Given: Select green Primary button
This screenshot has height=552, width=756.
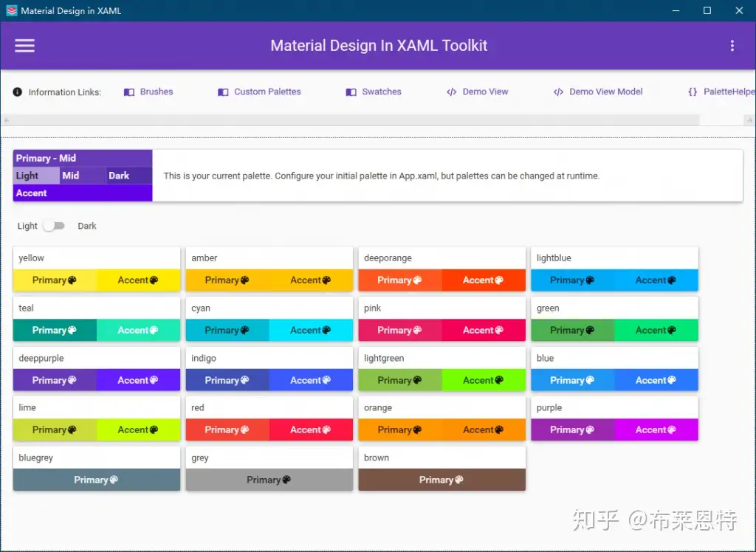Looking at the screenshot, I should 572,330.
